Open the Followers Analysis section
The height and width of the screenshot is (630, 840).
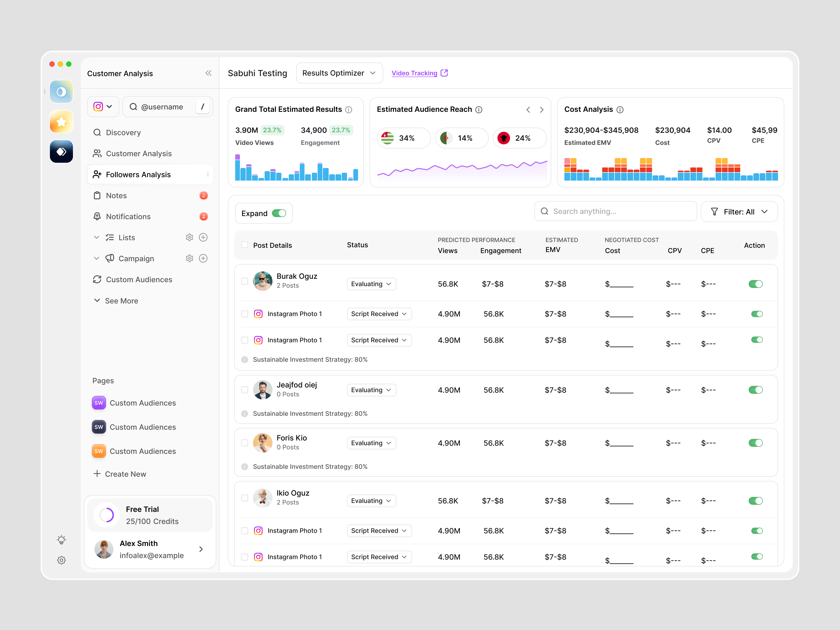tap(138, 174)
